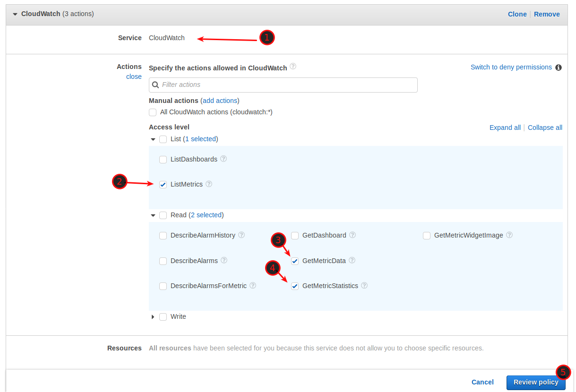Click the Expand all link
Viewport: 576px width, 392px height.
[505, 128]
